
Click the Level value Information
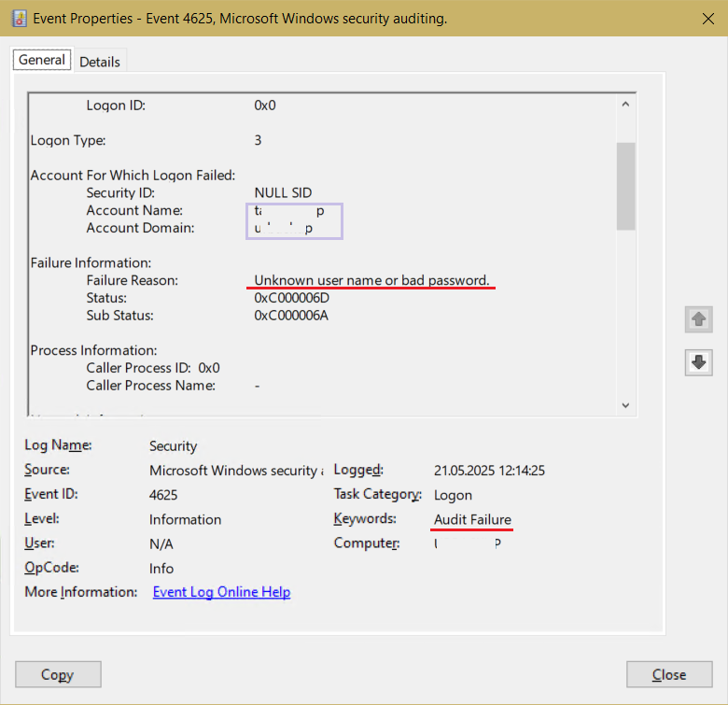pyautogui.click(x=185, y=520)
